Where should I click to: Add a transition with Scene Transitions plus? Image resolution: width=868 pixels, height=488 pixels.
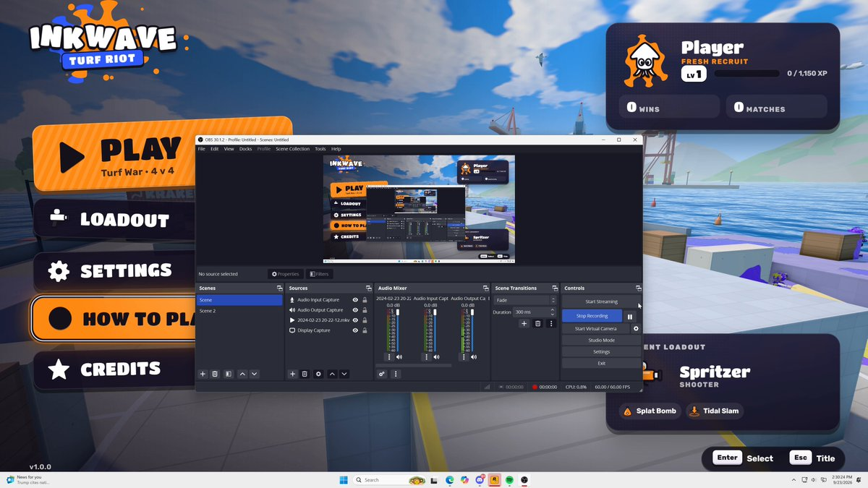pyautogui.click(x=524, y=323)
